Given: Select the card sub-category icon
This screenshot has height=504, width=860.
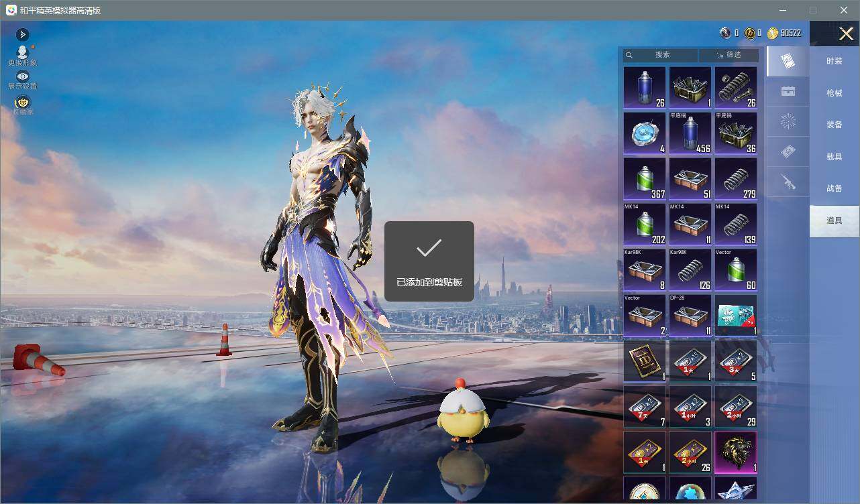Looking at the screenshot, I should [x=788, y=61].
